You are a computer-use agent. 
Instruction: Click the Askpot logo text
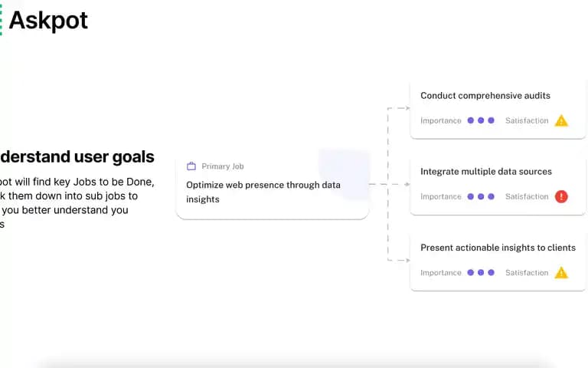(48, 21)
